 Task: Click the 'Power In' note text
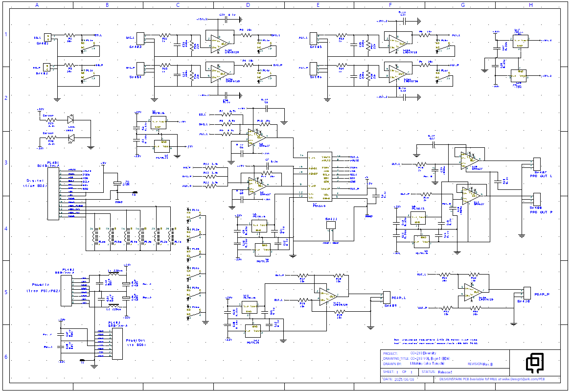click(41, 285)
